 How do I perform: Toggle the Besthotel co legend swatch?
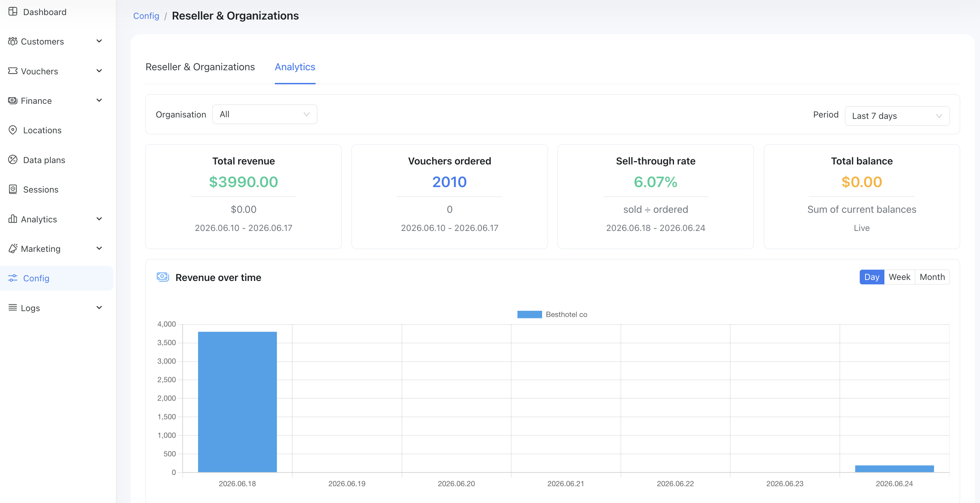[529, 314]
